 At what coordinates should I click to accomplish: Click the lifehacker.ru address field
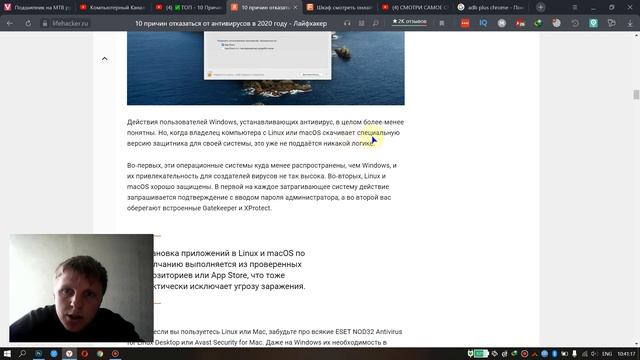tap(70, 24)
